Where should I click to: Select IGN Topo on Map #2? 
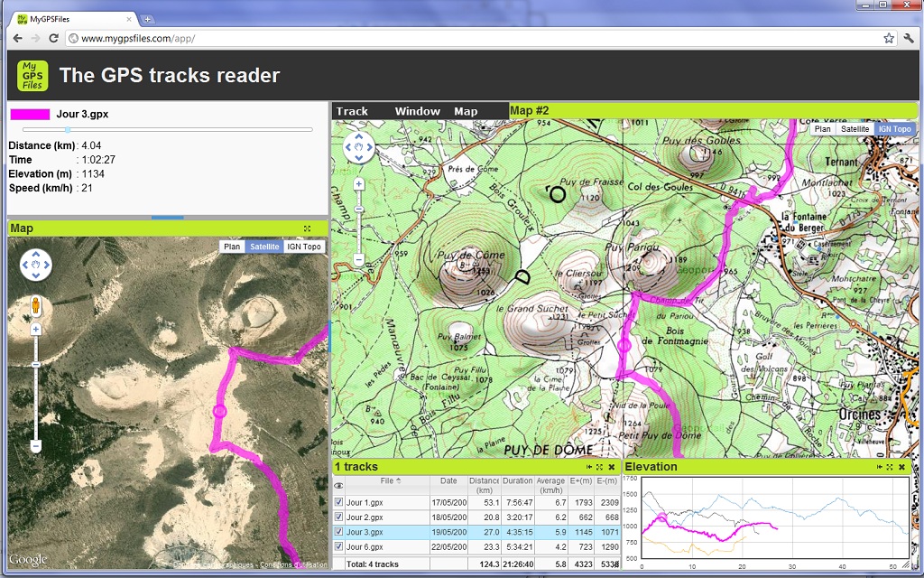click(894, 129)
